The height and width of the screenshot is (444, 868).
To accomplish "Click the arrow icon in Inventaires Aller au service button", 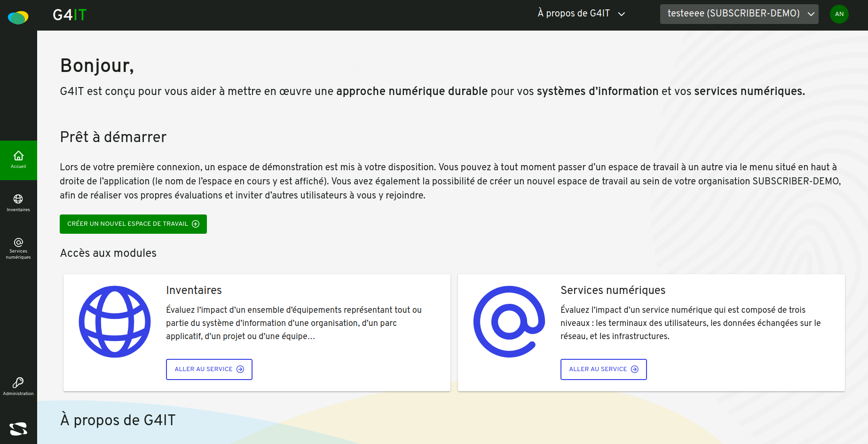I will [x=240, y=369].
